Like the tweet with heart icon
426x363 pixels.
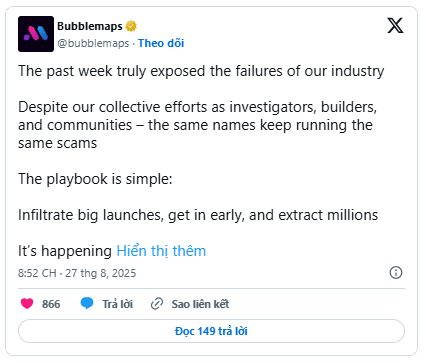point(27,304)
